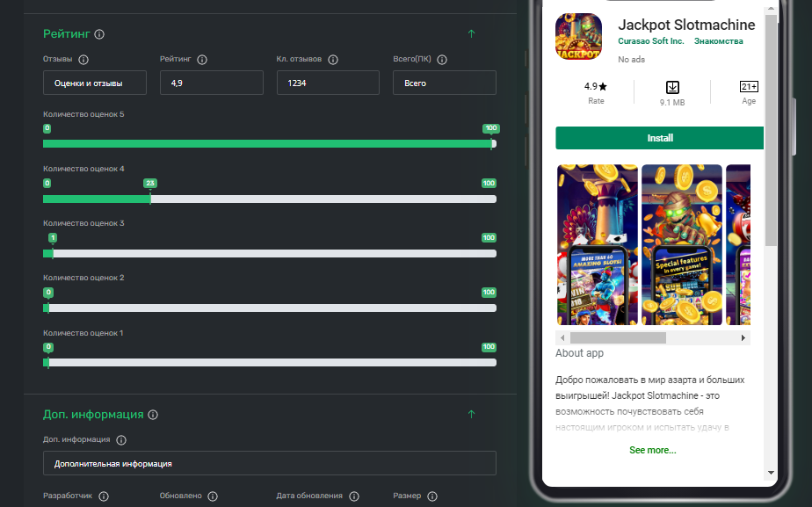Image resolution: width=812 pixels, height=507 pixels.
Task: Click info icon next to Дата обновления
Action: coord(354,496)
